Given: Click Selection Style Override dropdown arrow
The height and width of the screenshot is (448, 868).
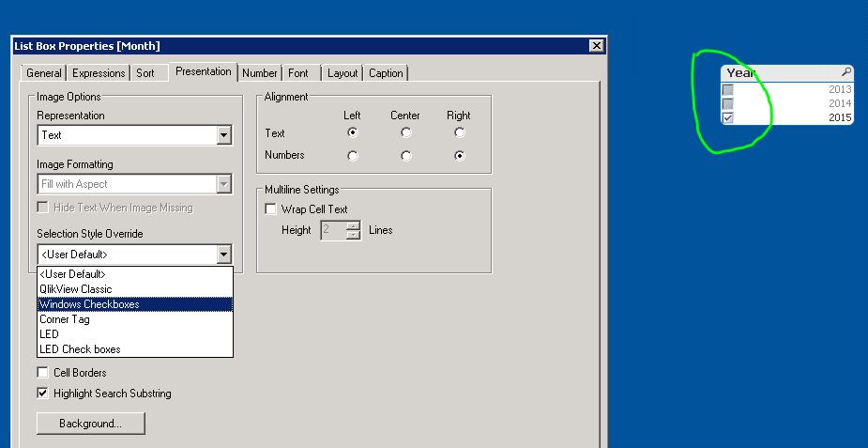Looking at the screenshot, I should click(223, 255).
